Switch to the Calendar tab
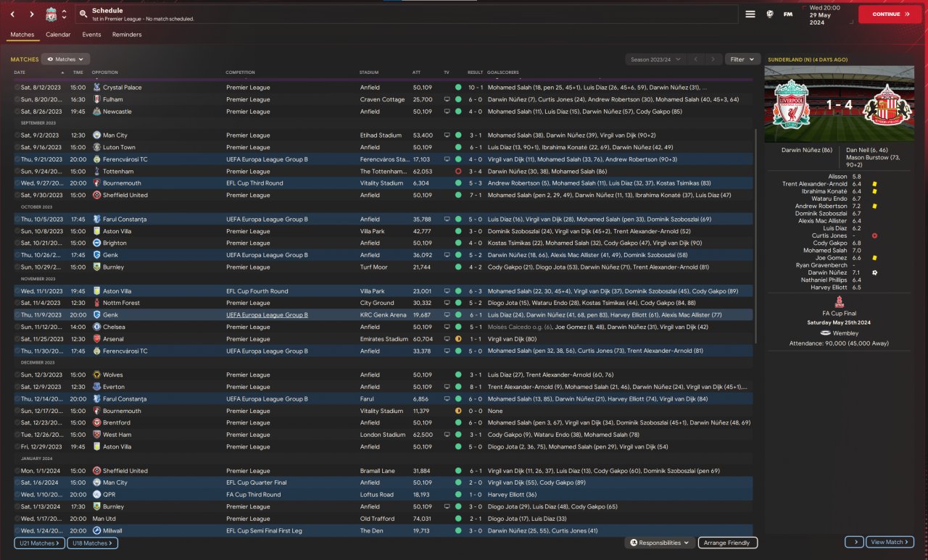Image resolution: width=928 pixels, height=560 pixels. click(58, 35)
